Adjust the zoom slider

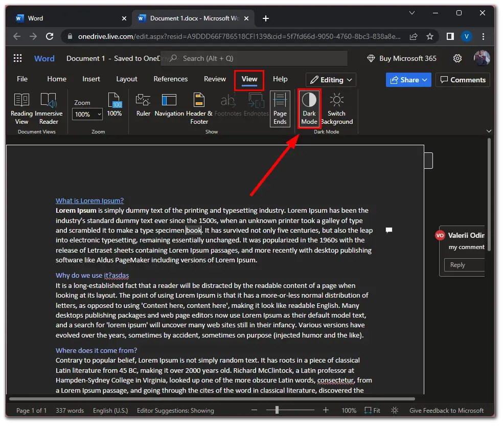click(x=276, y=410)
